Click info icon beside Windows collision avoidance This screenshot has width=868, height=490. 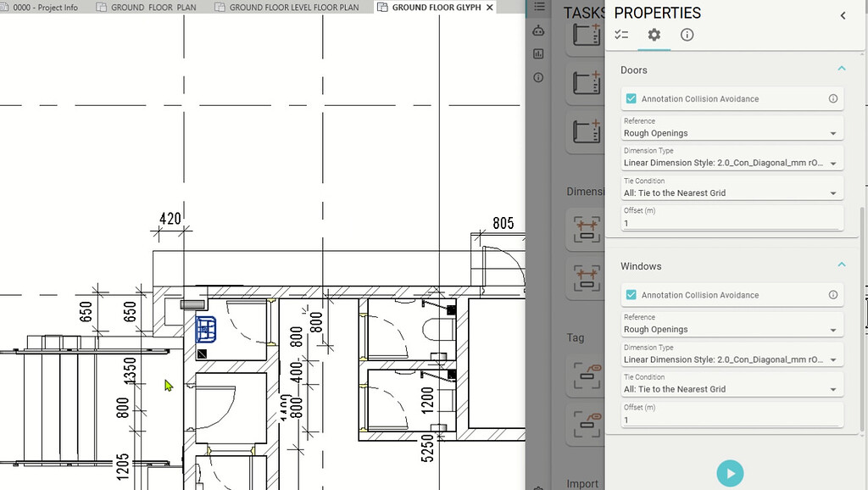point(832,295)
